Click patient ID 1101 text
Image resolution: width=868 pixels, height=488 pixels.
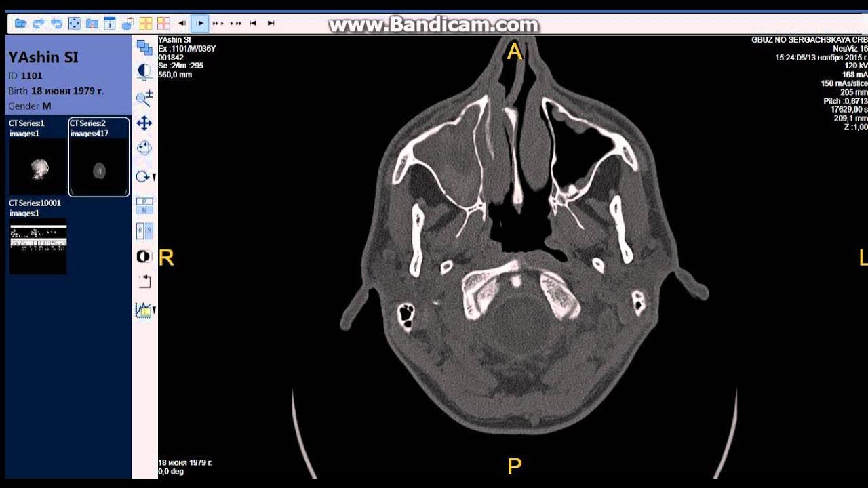[x=25, y=76]
